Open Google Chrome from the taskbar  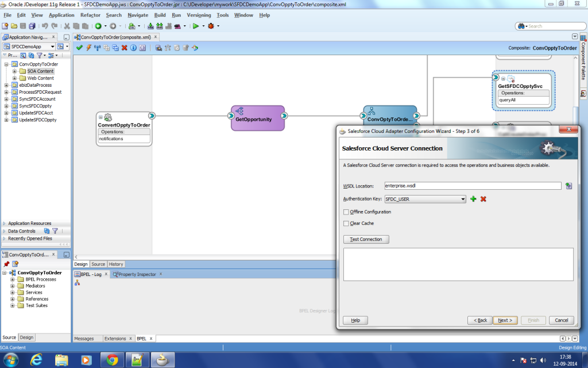(x=112, y=360)
